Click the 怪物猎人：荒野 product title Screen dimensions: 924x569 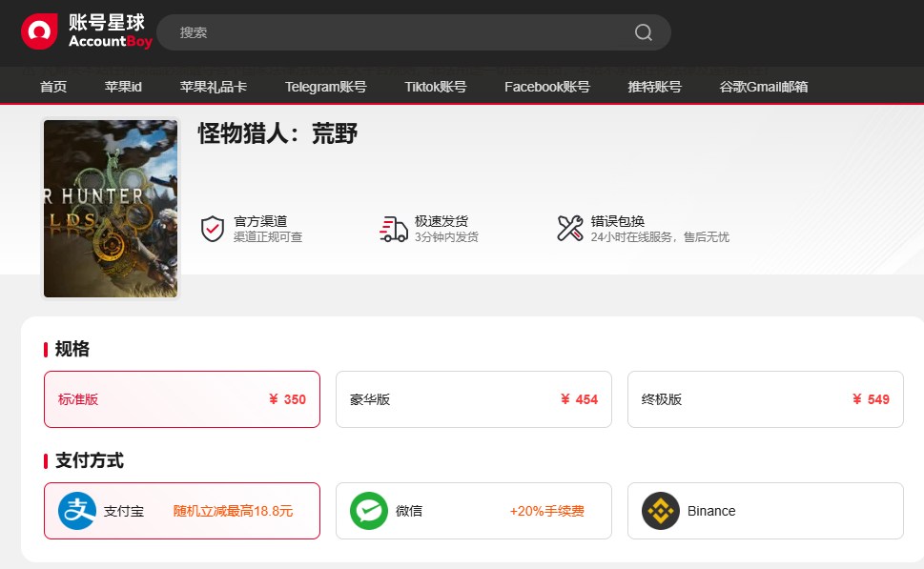[277, 133]
